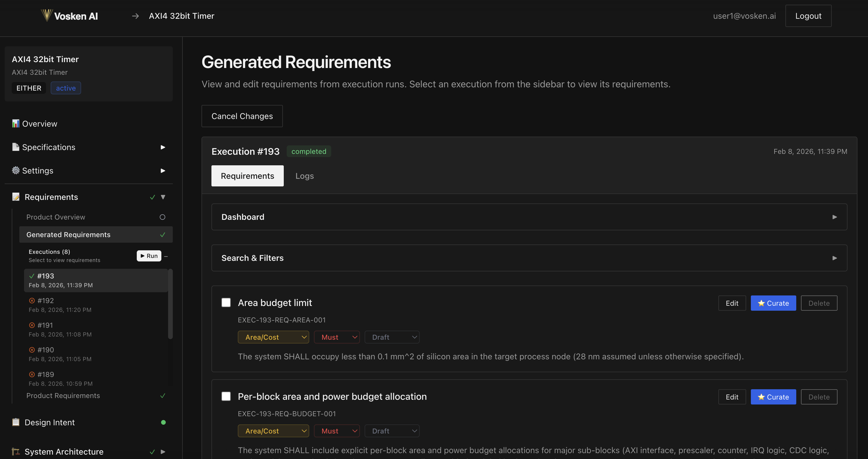Viewport: 868px width, 459px height.
Task: Expand the Search & Filters panel
Action: point(835,258)
